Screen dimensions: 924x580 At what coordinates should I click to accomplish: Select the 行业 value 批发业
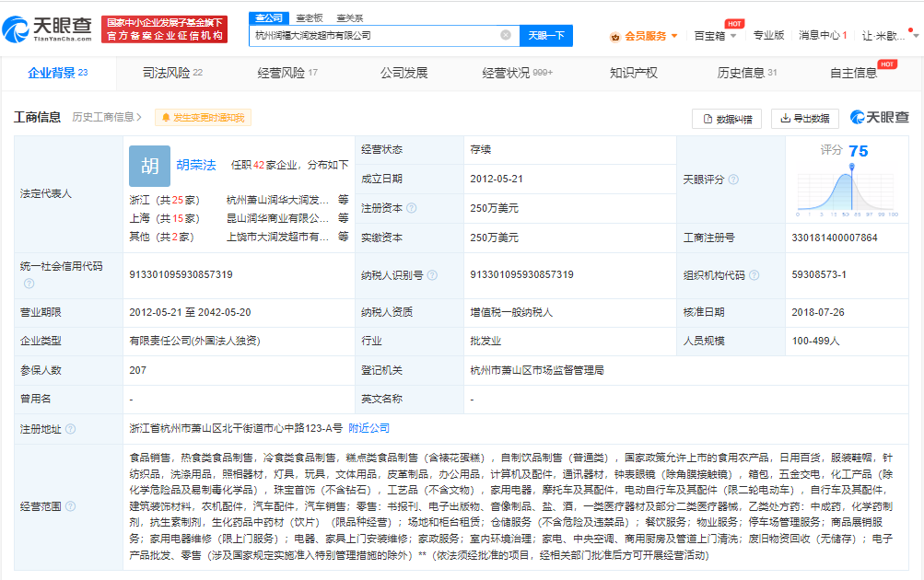point(485,341)
